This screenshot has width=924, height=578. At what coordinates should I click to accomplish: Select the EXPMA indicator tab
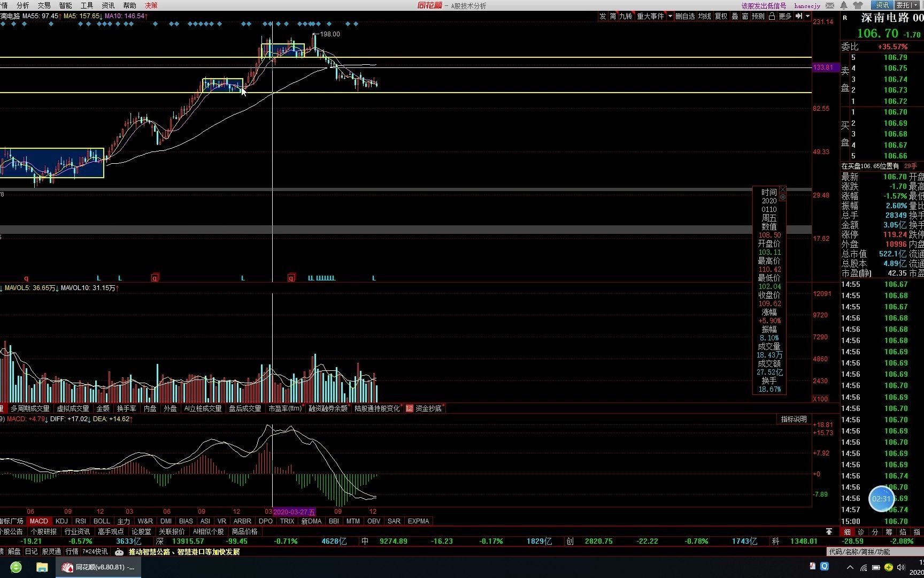[418, 521]
